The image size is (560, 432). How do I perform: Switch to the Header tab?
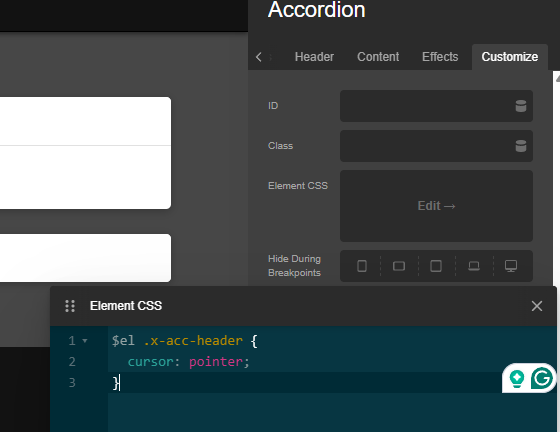pos(314,57)
